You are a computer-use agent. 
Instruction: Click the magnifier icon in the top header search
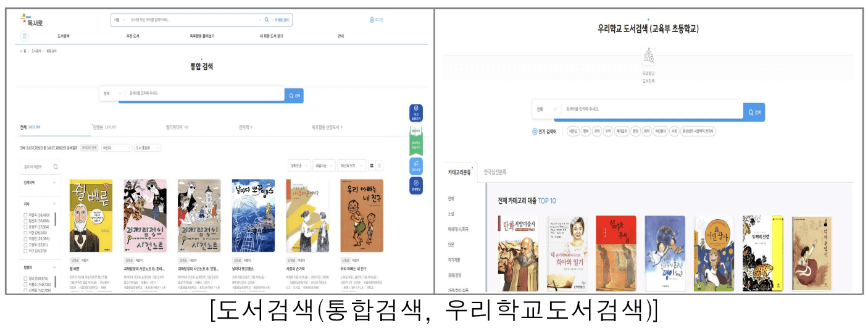267,20
